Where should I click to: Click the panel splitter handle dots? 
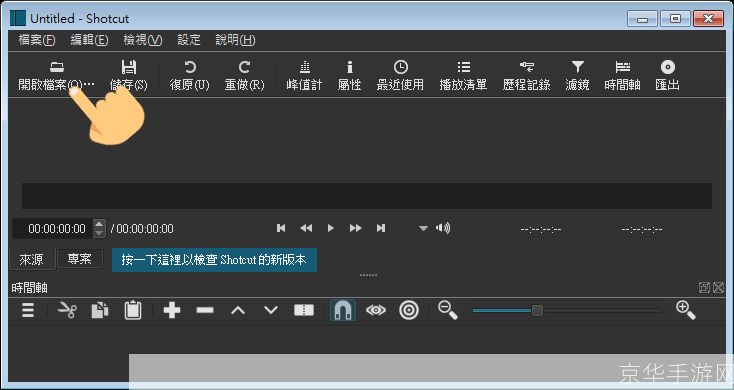pyautogui.click(x=368, y=275)
